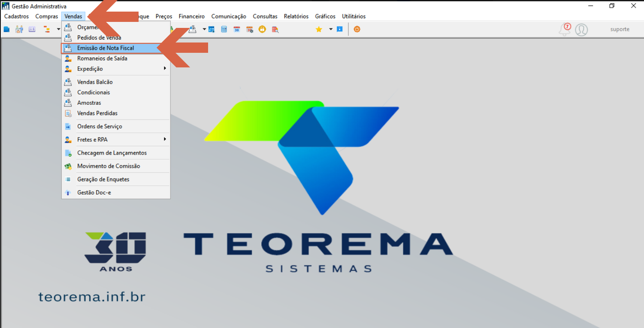Viewport: 644px width, 328px height.
Task: Close the open Vendas menu
Action: (x=73, y=16)
